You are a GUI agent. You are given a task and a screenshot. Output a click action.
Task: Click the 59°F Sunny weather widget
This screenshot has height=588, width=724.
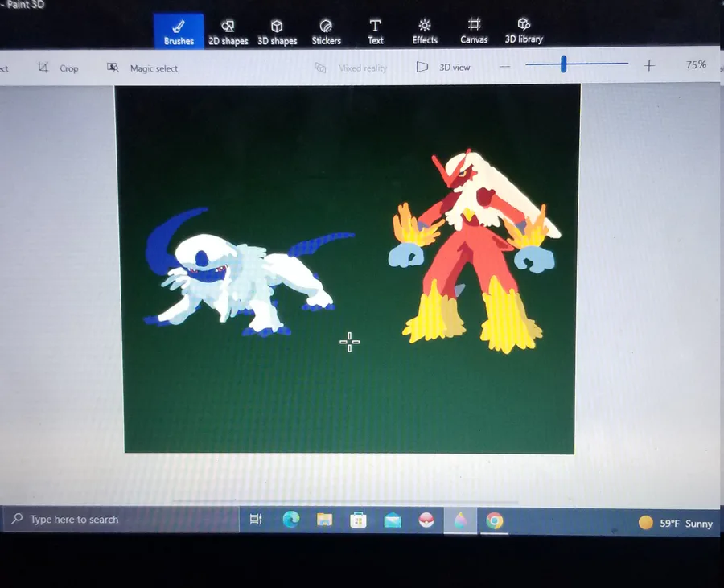coord(676,523)
